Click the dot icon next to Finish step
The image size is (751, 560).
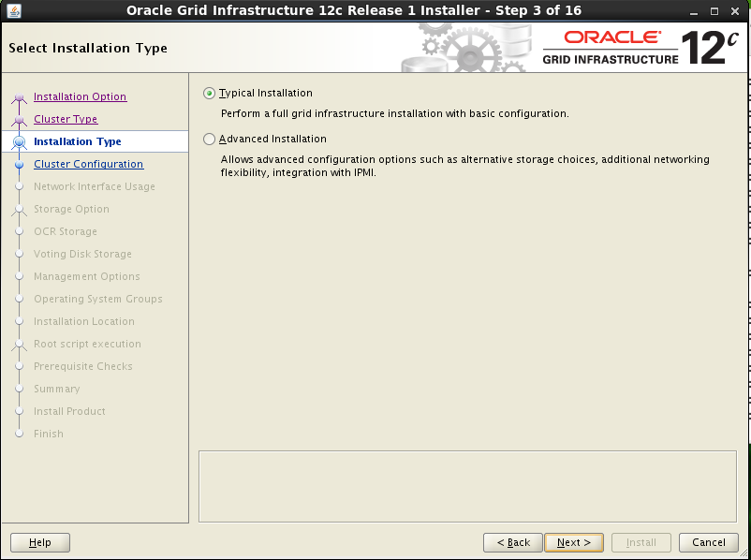coord(19,434)
